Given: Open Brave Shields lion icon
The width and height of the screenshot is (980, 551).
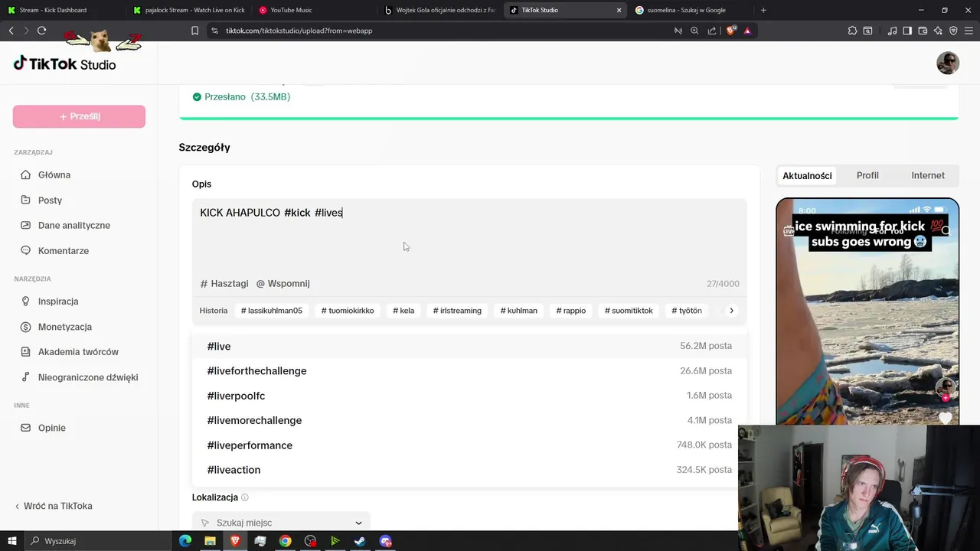Looking at the screenshot, I should [x=731, y=31].
